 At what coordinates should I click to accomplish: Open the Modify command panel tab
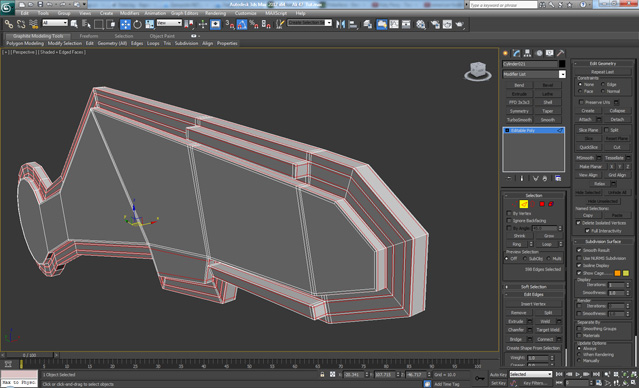click(517, 53)
